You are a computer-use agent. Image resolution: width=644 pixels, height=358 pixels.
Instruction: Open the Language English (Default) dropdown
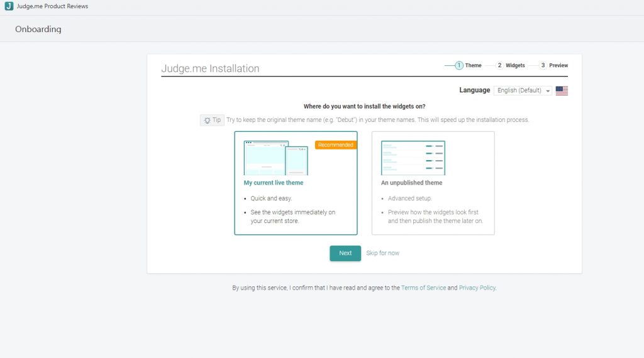coord(523,90)
